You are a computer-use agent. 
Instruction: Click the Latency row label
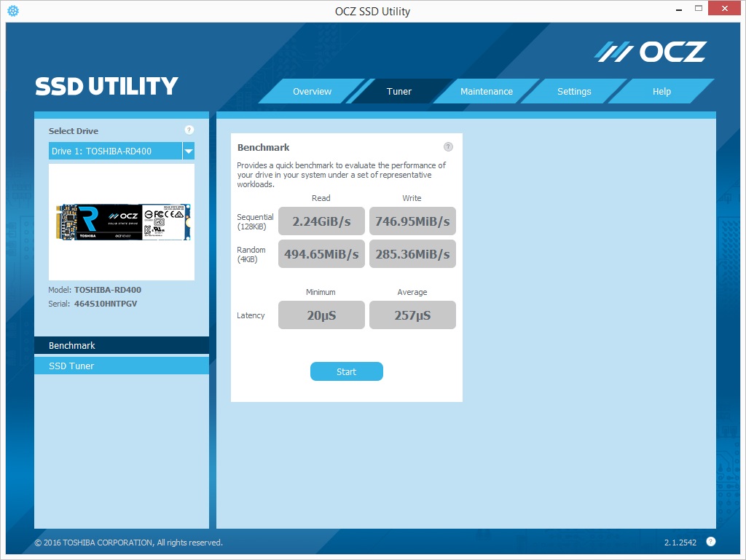pos(251,315)
